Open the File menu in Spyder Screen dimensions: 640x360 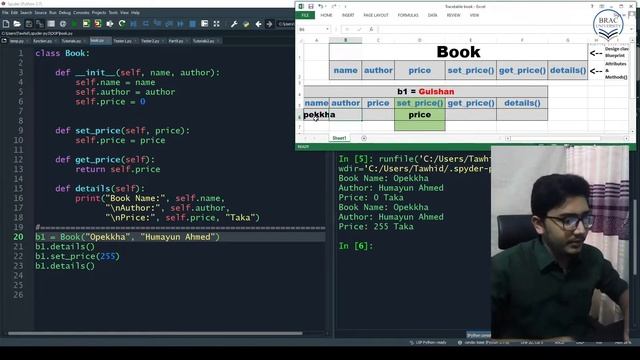5,13
